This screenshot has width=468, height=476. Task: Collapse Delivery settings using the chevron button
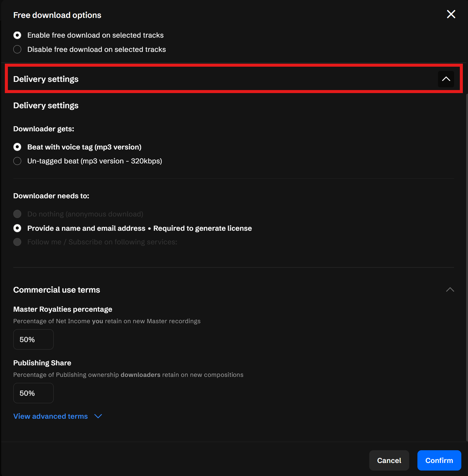click(446, 79)
